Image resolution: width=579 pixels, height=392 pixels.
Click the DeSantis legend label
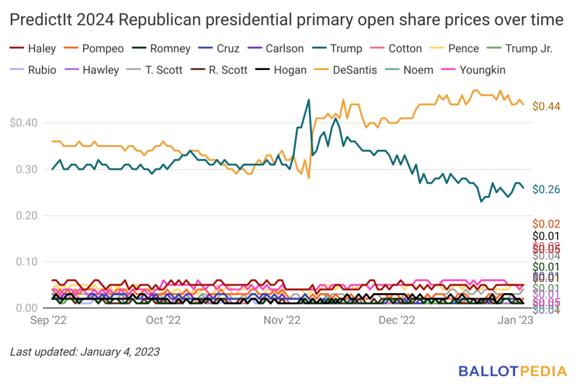tap(345, 69)
